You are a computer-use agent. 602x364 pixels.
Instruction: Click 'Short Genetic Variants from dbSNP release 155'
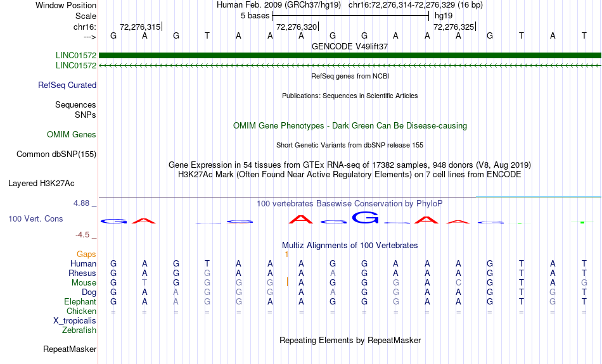[x=350, y=146]
